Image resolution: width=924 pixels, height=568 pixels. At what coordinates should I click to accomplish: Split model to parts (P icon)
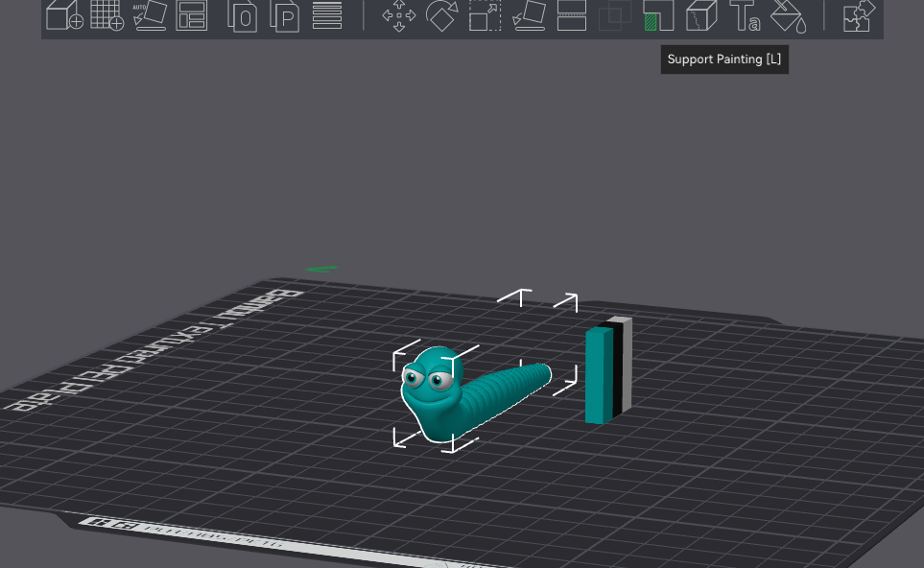(x=285, y=15)
